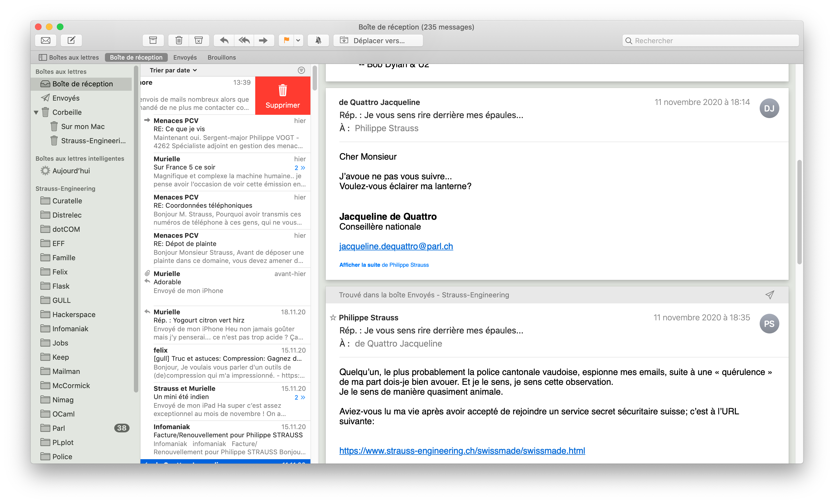Forward the selected message
This screenshot has height=504, width=834.
tap(263, 41)
